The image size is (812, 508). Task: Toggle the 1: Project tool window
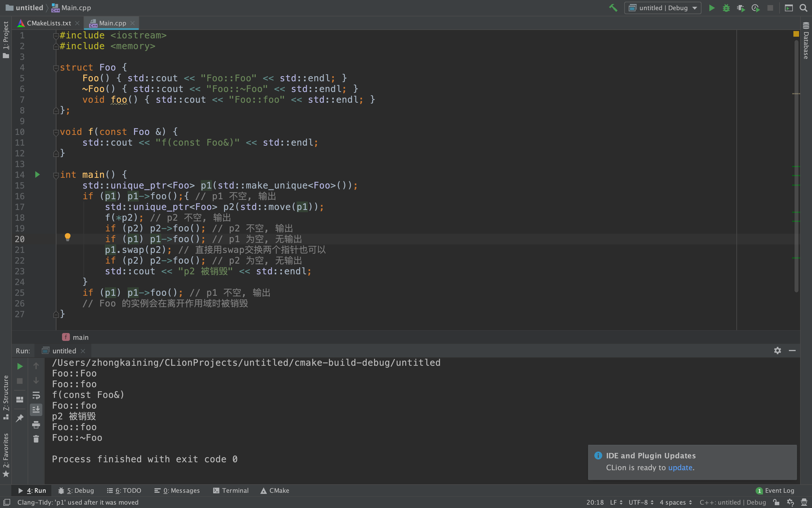coord(6,40)
